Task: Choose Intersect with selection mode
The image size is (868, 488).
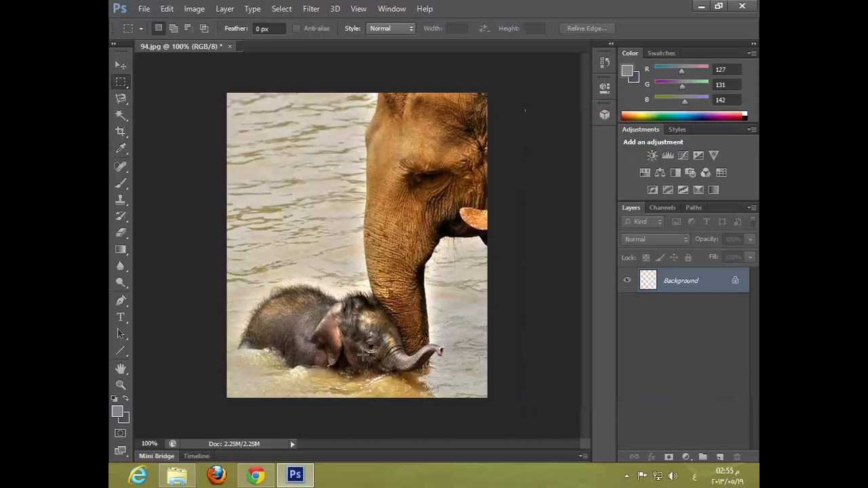Action: 204,28
